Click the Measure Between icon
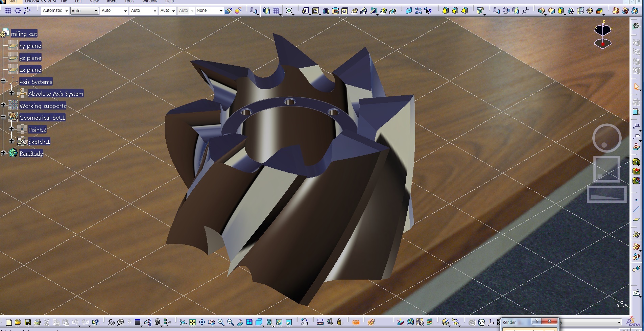This screenshot has width=644, height=331. tap(320, 322)
